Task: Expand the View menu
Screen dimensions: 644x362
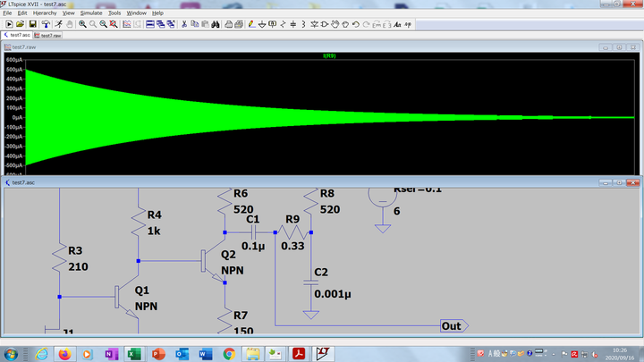Action: click(68, 13)
